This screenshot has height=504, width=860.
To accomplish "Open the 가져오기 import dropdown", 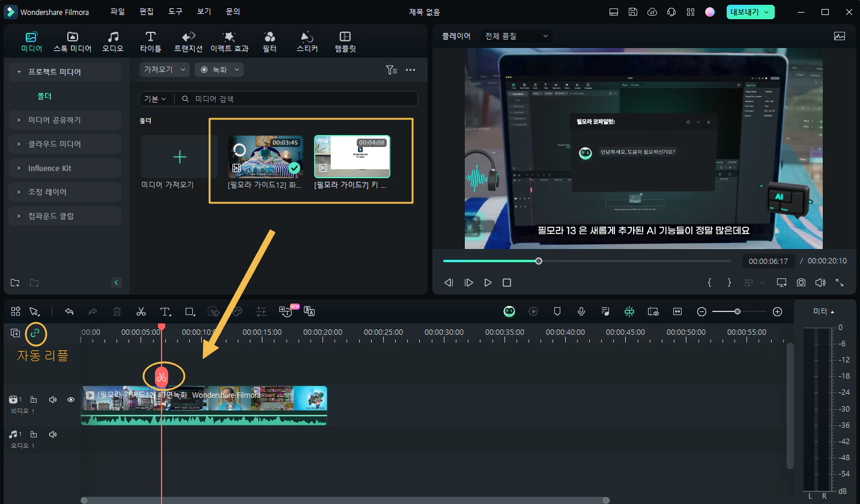I will pos(165,70).
